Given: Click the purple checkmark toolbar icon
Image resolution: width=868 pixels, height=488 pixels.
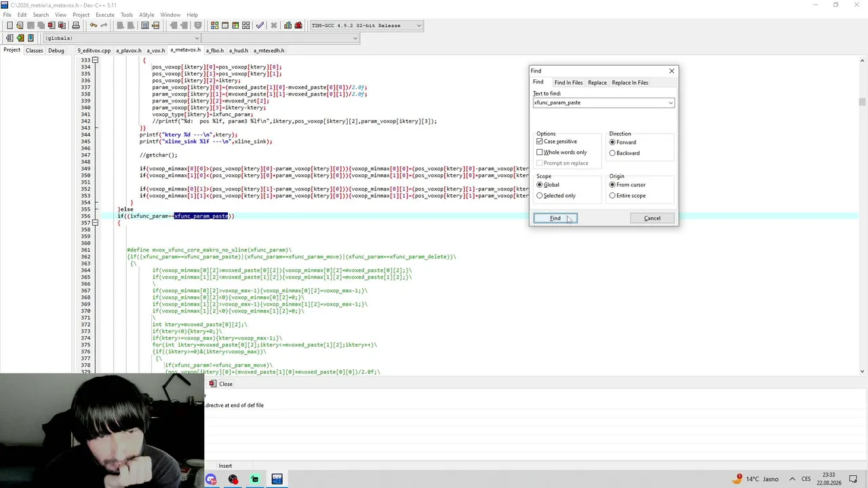Looking at the screenshot, I should [260, 25].
